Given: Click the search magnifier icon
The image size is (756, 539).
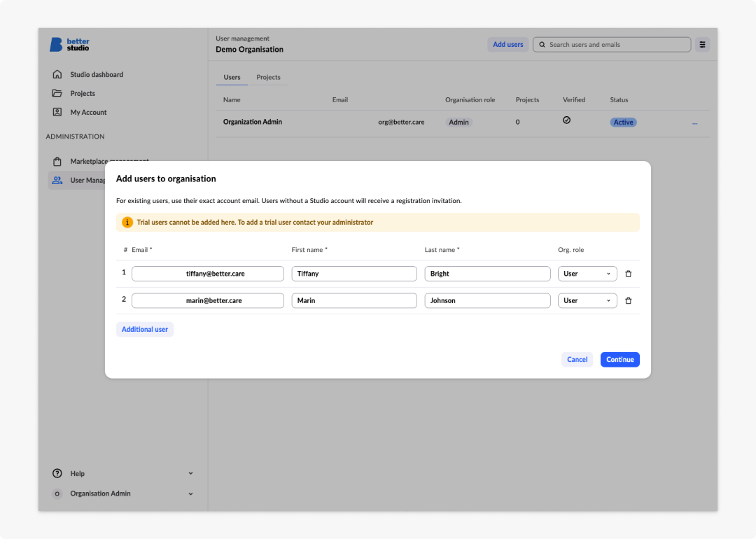Looking at the screenshot, I should point(542,44).
